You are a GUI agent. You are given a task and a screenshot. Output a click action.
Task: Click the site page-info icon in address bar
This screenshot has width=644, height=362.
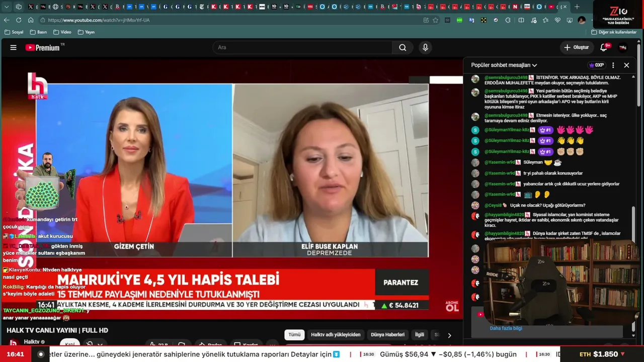[43, 20]
